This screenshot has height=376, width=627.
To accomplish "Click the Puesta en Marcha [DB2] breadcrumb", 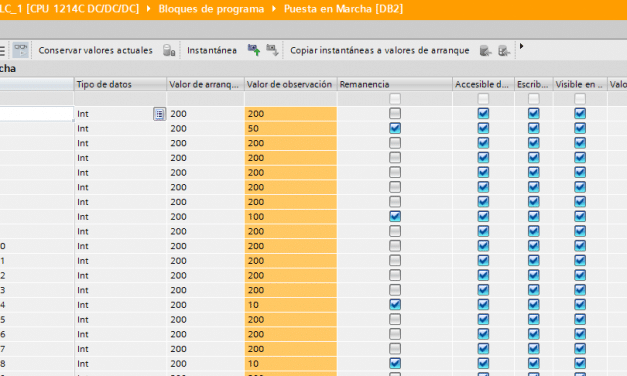I will (343, 8).
